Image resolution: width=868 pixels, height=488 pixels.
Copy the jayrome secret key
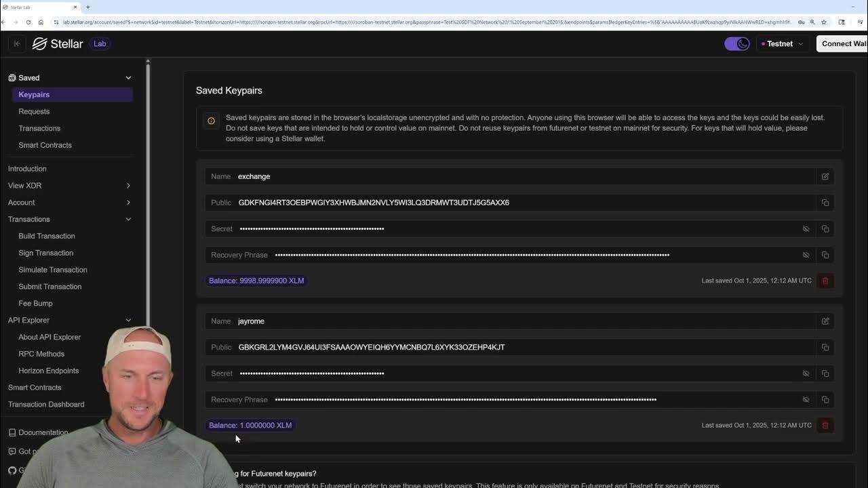pos(825,373)
